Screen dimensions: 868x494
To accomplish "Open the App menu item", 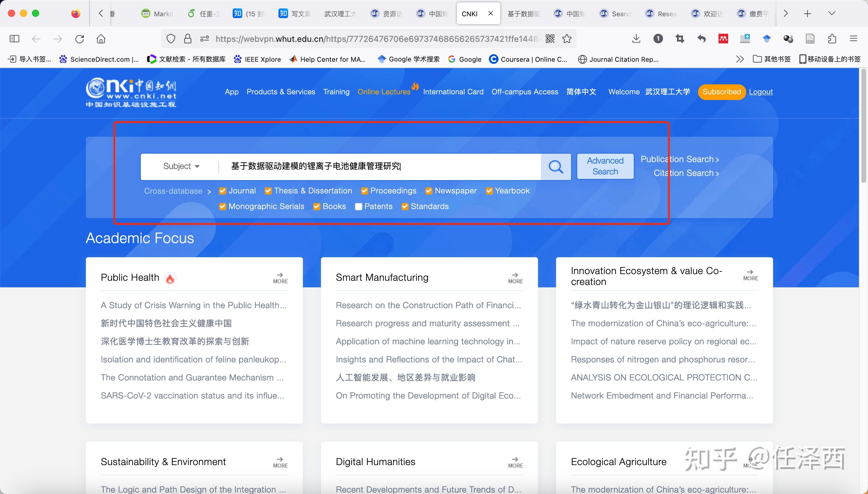I will coord(231,92).
